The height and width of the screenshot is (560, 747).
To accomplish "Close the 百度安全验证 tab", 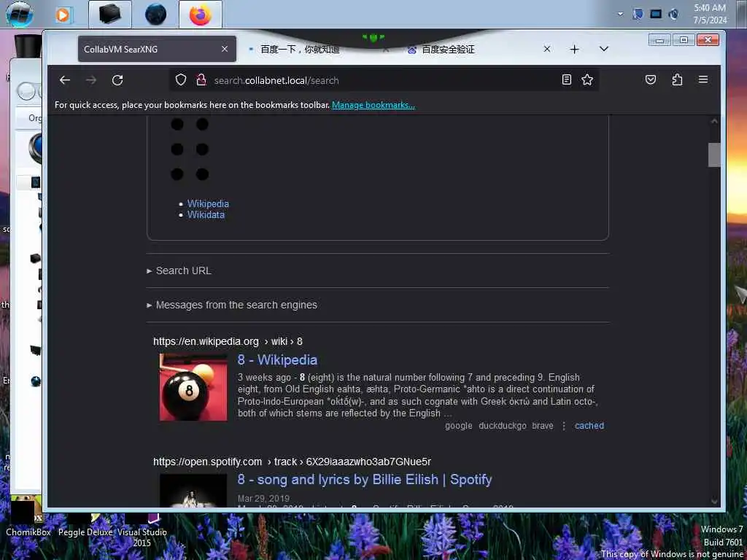I will [x=547, y=49].
